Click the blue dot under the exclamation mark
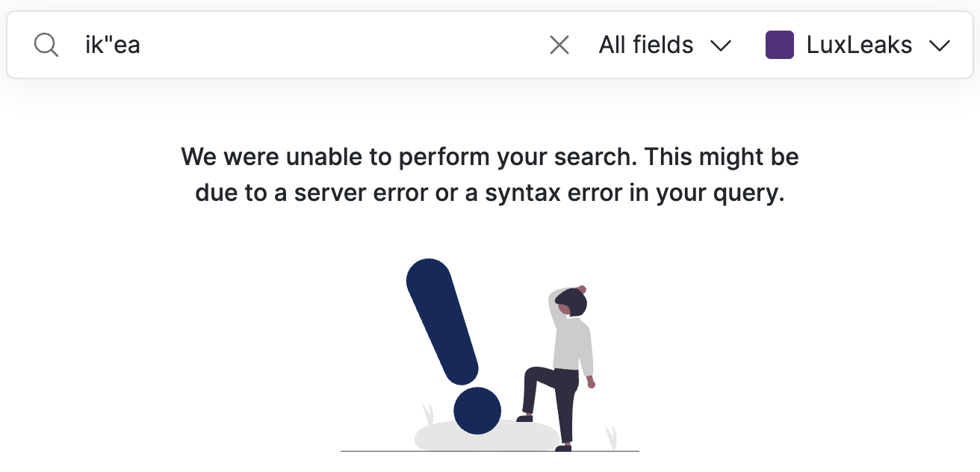Image resolution: width=980 pixels, height=472 pixels. 477,410
